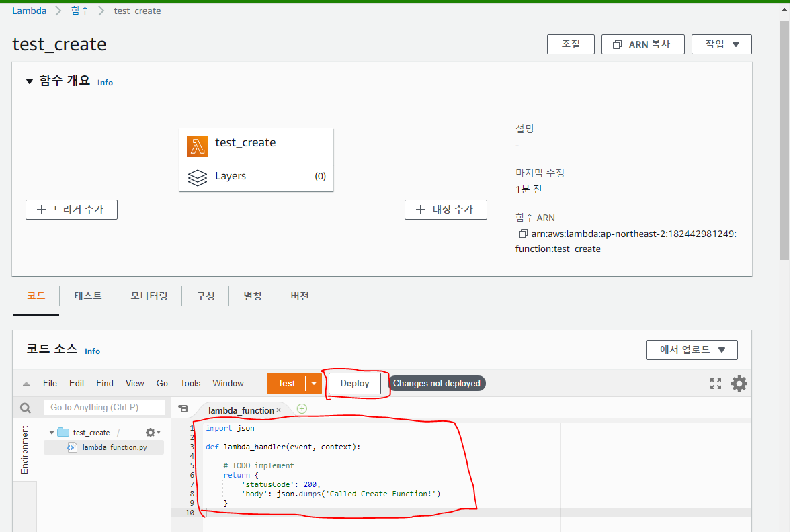This screenshot has height=532, width=791.
Task: Click the lambda_handler definition line
Action: [x=283, y=447]
